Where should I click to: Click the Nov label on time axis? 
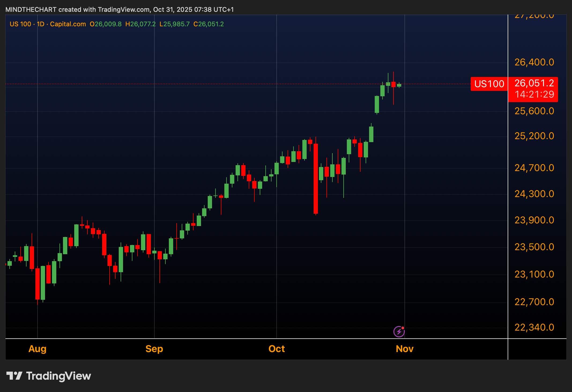click(x=404, y=349)
